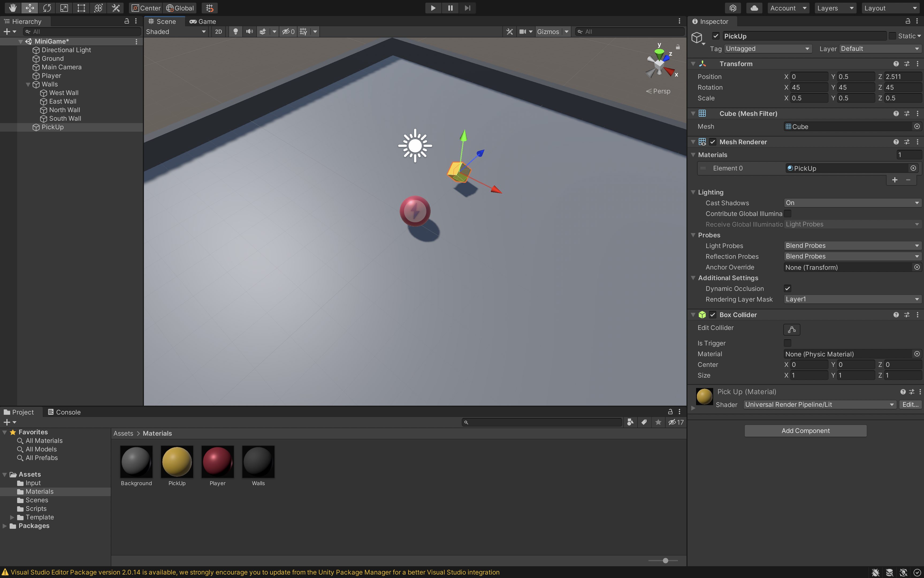
Task: Click the Add Component button
Action: [x=805, y=431]
